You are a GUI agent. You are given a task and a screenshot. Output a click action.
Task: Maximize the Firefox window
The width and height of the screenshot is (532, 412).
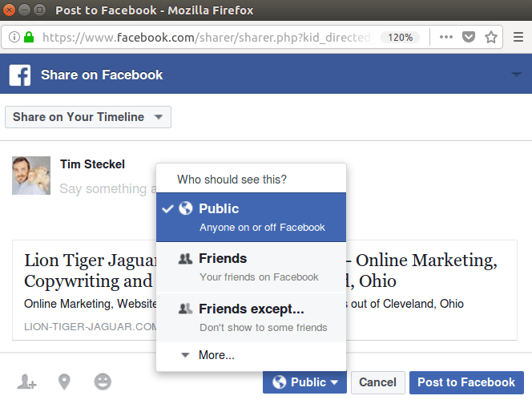pyautogui.click(x=40, y=10)
